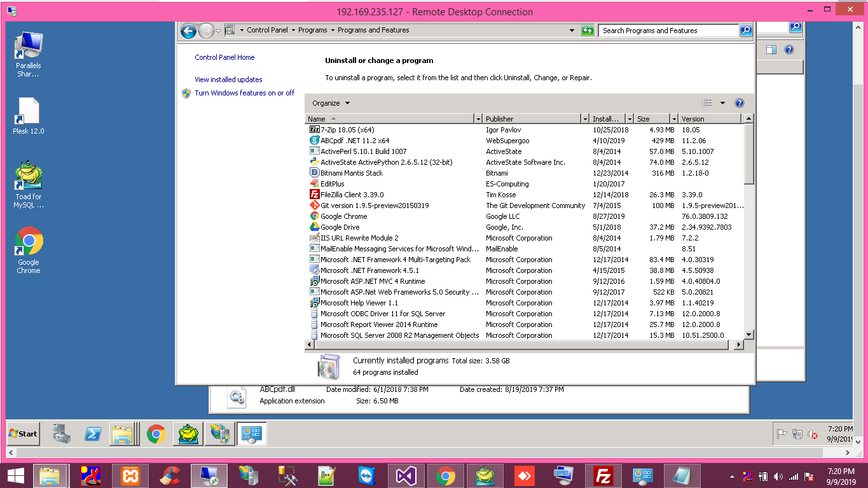Launch Windows PowerShell from the remote taskbar
The image size is (868, 488).
(93, 434)
